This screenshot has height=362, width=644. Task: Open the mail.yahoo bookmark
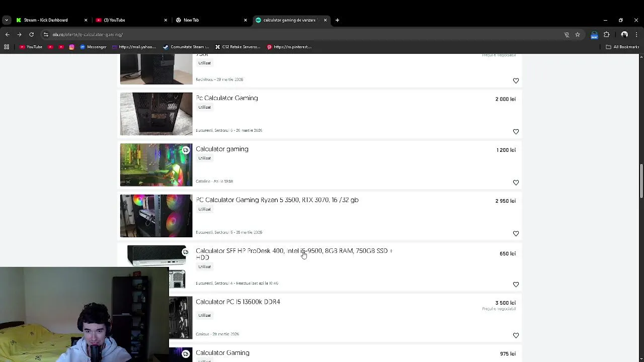[134, 47]
